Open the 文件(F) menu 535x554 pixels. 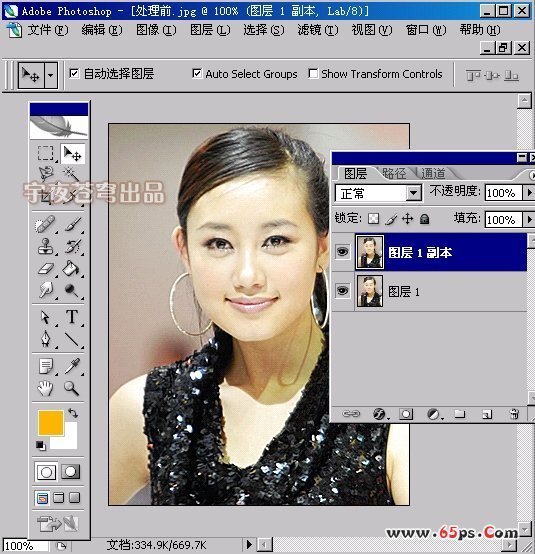click(x=48, y=30)
